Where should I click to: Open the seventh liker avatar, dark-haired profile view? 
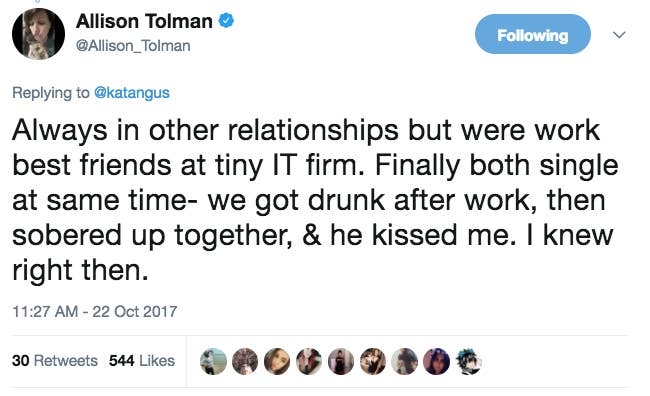405,361
